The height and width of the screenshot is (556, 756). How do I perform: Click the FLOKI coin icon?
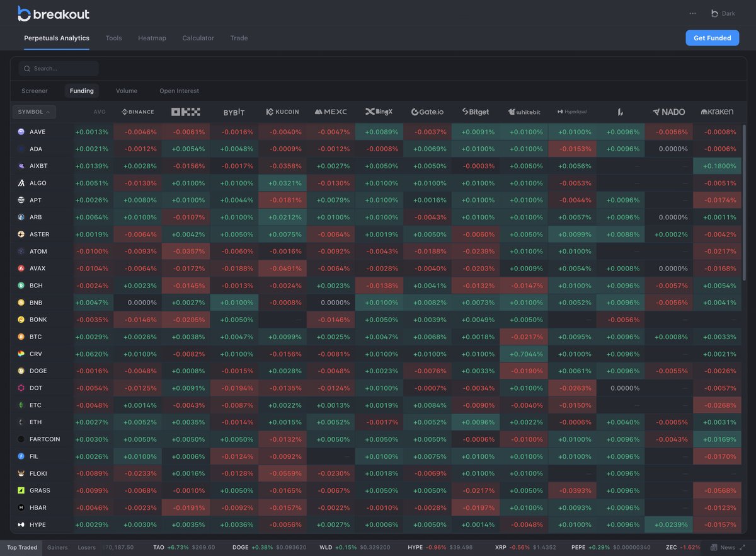pyautogui.click(x=21, y=473)
